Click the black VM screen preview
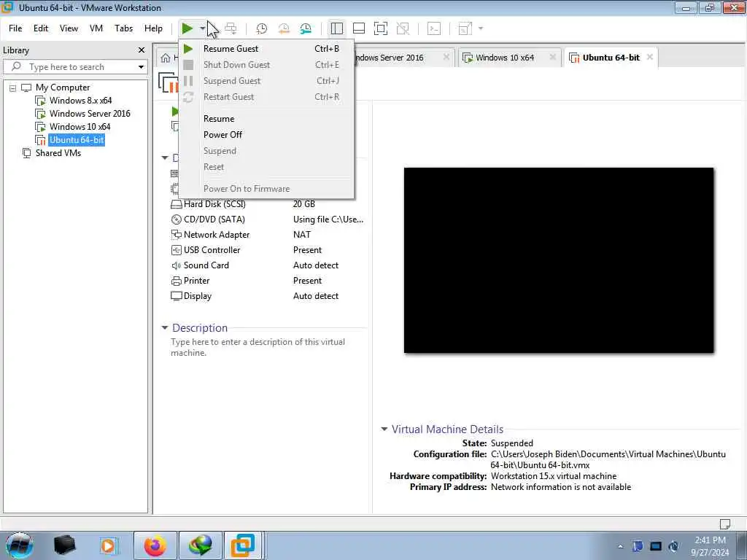This screenshot has height=560, width=747. [x=559, y=260]
